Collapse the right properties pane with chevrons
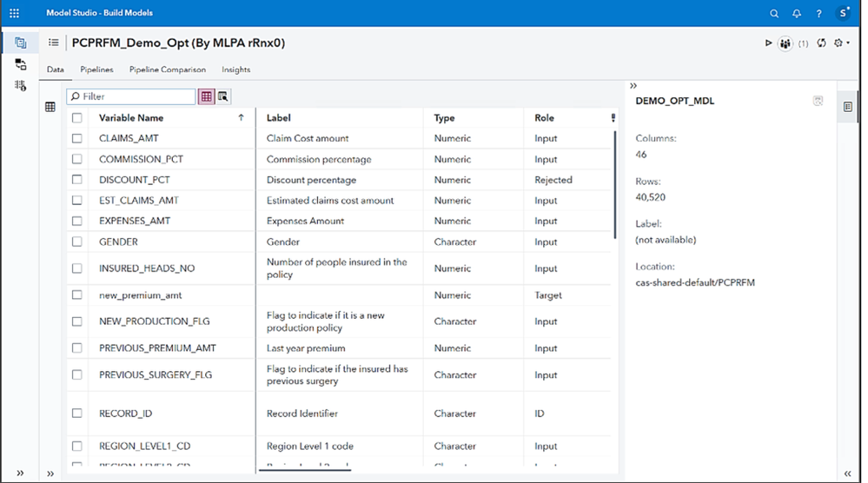This screenshot has width=868, height=483. pos(633,86)
